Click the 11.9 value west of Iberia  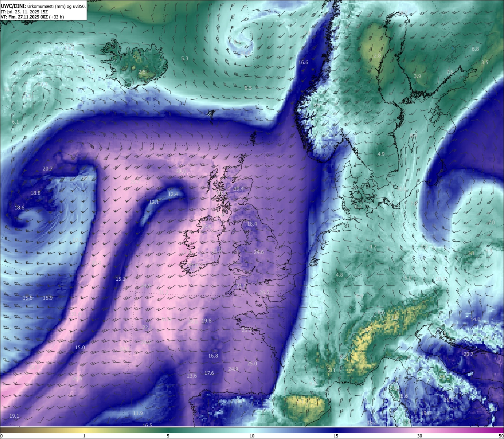138,413
